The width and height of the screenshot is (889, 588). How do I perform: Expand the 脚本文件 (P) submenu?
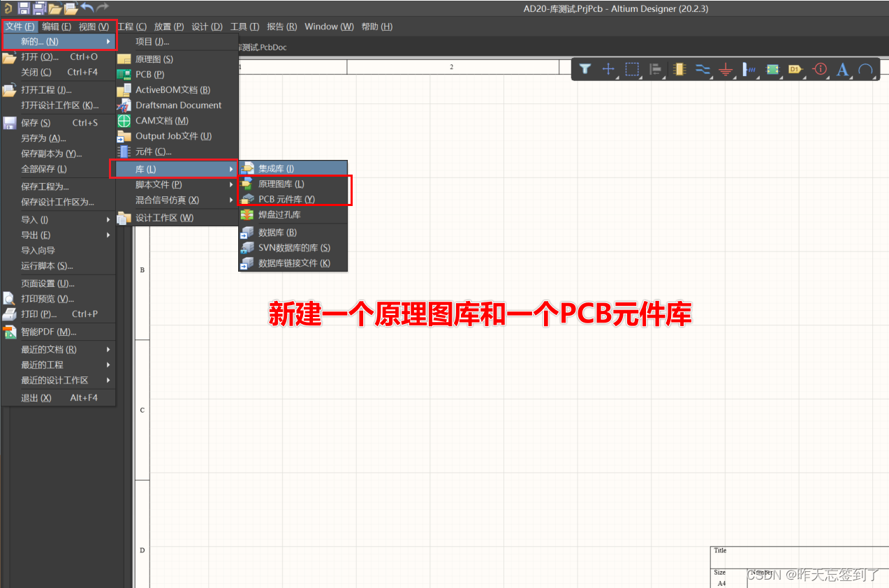(177, 184)
